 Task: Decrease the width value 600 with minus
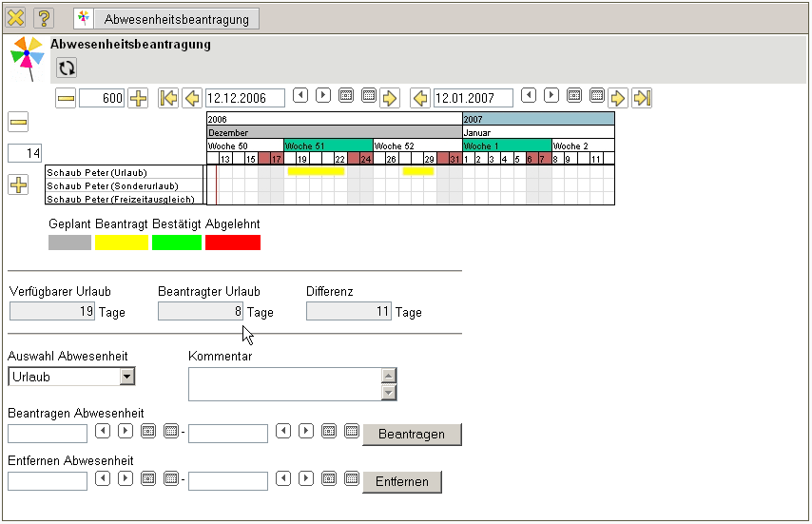[x=66, y=98]
